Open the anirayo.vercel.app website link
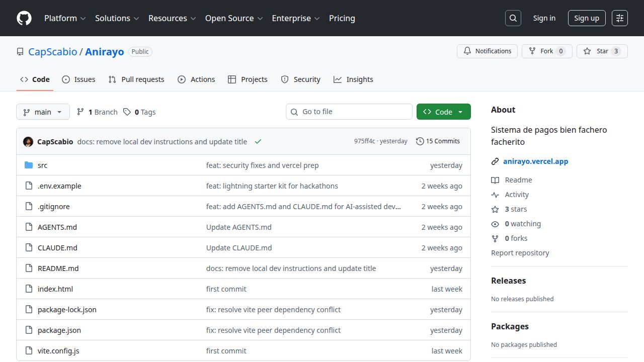 (x=535, y=161)
